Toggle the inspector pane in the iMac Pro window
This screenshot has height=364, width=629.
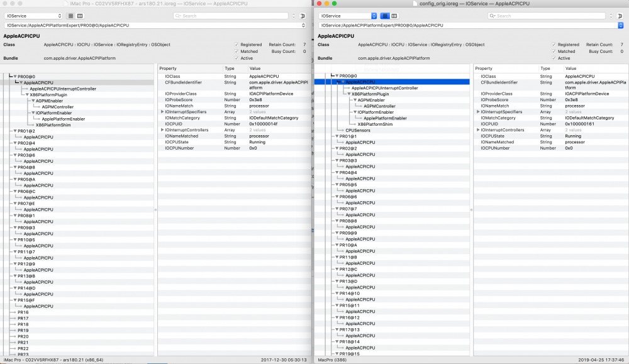point(303,16)
